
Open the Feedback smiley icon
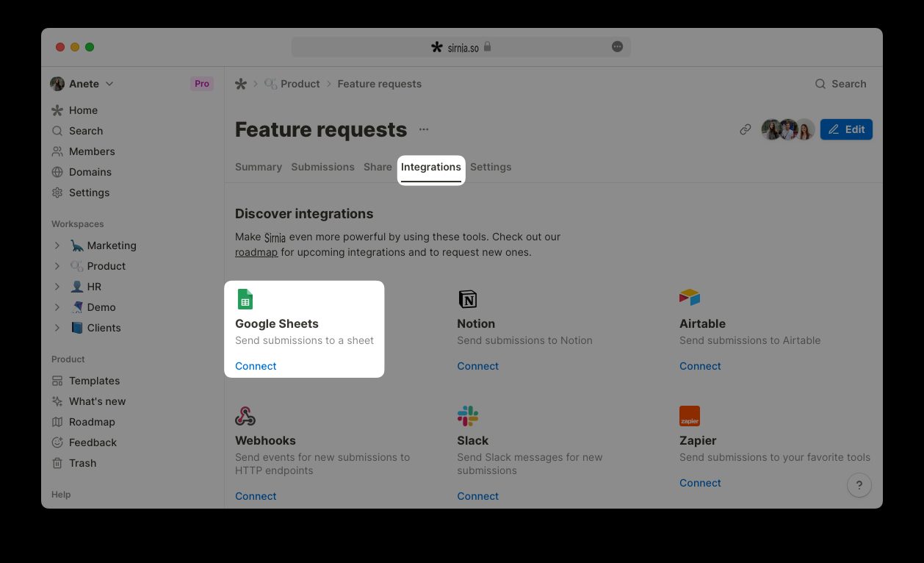(x=57, y=442)
